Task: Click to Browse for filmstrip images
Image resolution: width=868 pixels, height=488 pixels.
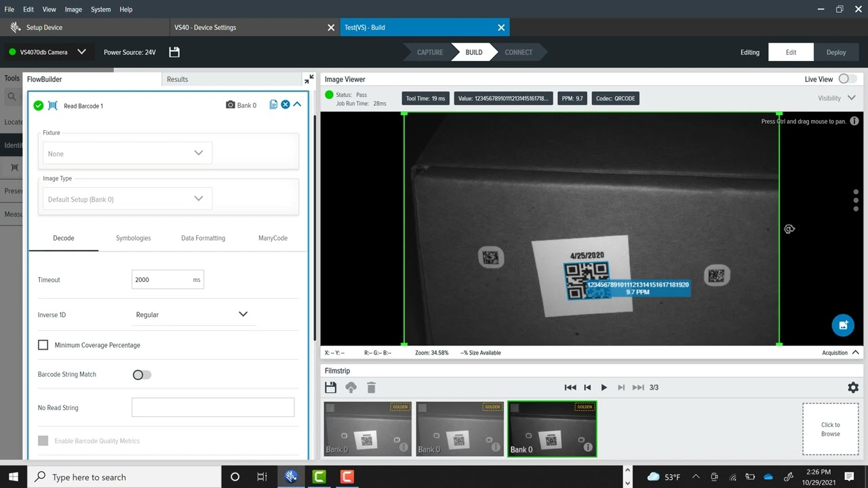Action: click(x=831, y=429)
